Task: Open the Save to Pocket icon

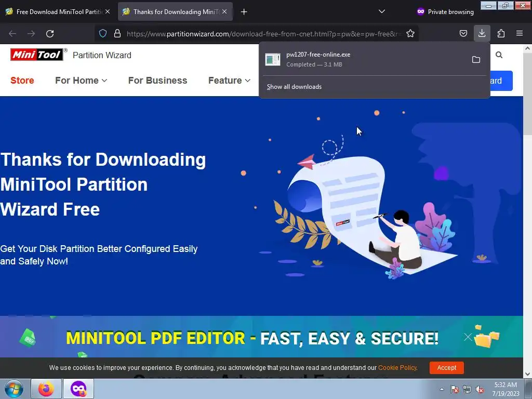Action: tap(463, 33)
